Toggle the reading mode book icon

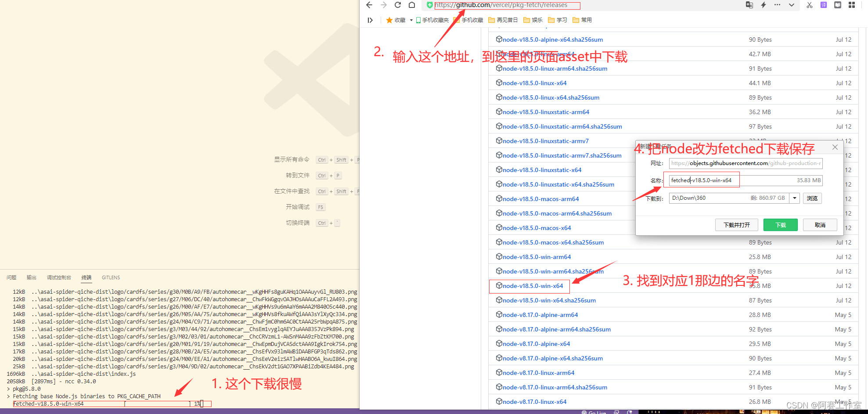(837, 5)
